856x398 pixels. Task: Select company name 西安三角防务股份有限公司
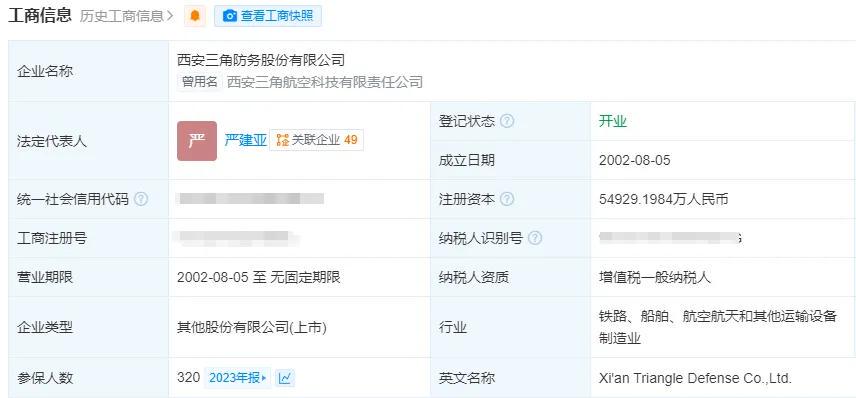(261, 60)
